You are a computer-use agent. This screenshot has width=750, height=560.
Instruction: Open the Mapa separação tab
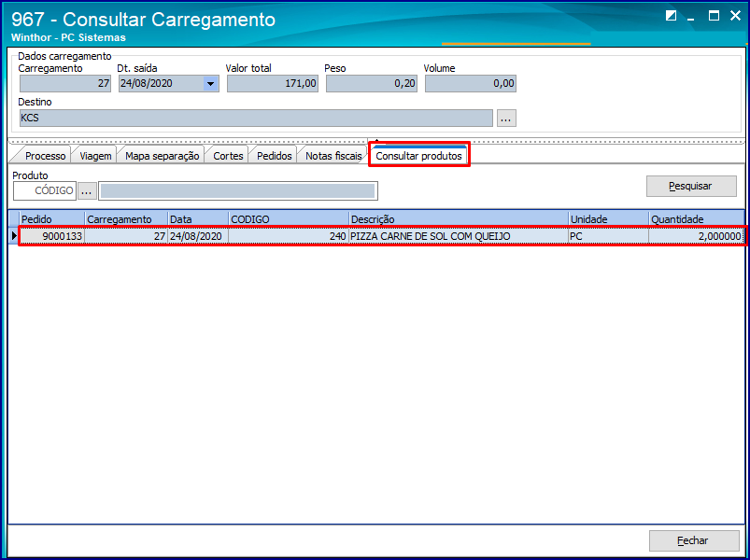162,156
